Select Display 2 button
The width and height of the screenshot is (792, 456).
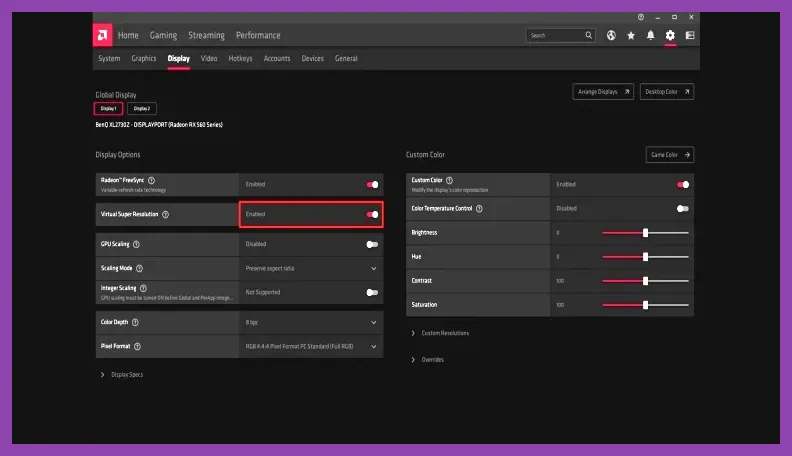pyautogui.click(x=142, y=109)
